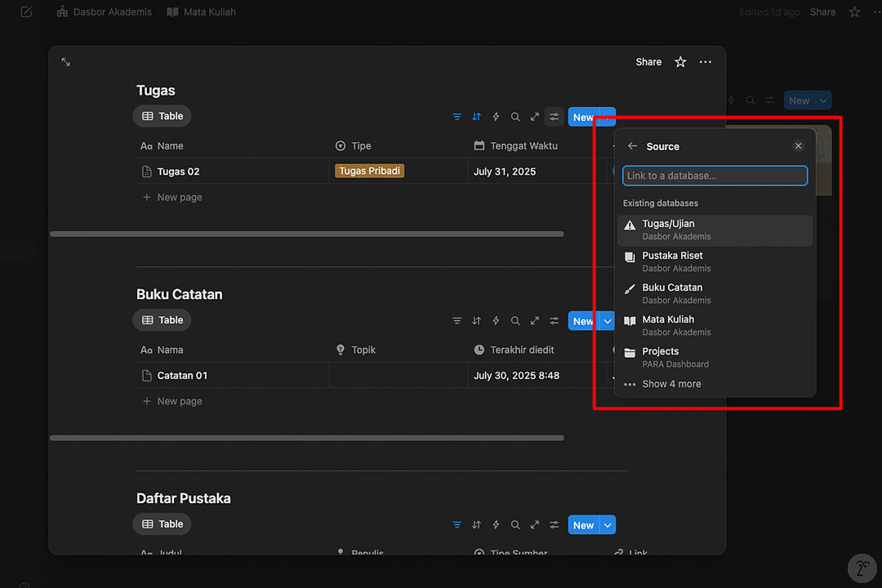Open the Catatan 01 row
Viewport: 882px width, 588px height.
pos(181,376)
